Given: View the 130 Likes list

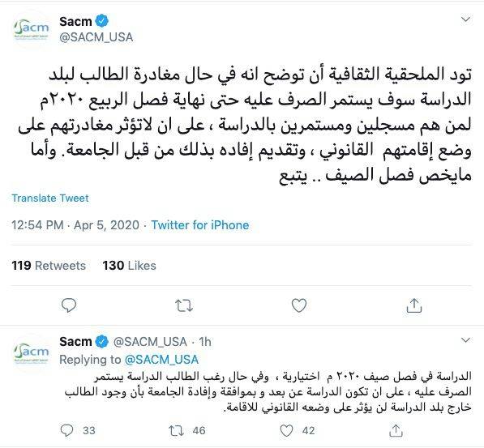Looking at the screenshot, I should pos(130,266).
